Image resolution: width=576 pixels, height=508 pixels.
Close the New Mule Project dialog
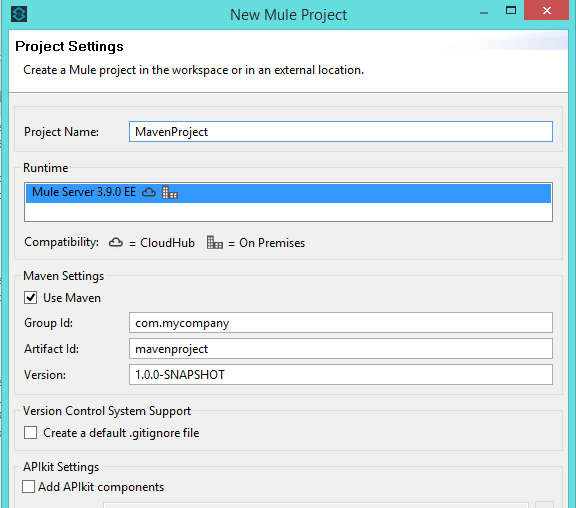[547, 10]
